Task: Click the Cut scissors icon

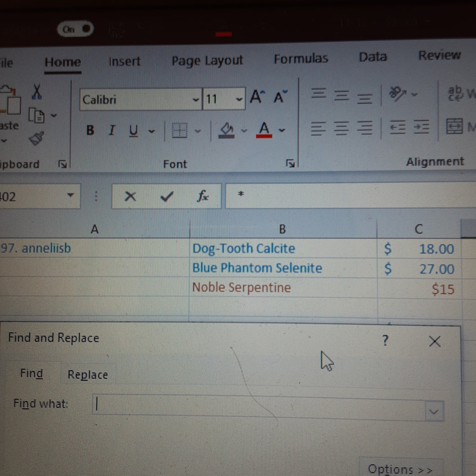Action: [x=37, y=93]
